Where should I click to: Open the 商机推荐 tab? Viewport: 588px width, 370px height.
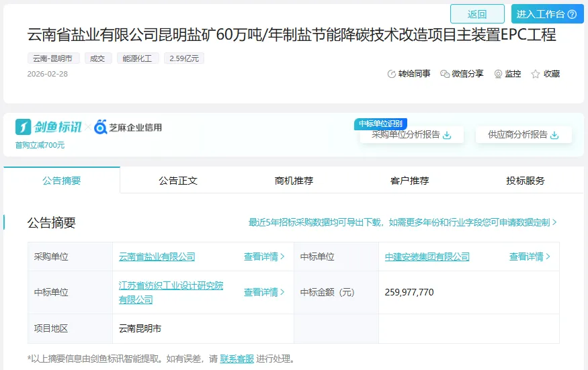click(x=294, y=181)
